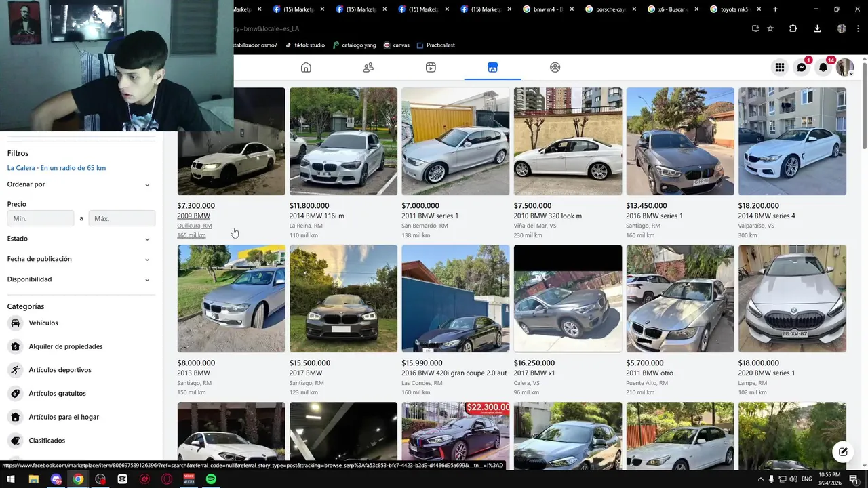The image size is (868, 488).
Task: Open Windows Start menu
Action: tap(11, 479)
